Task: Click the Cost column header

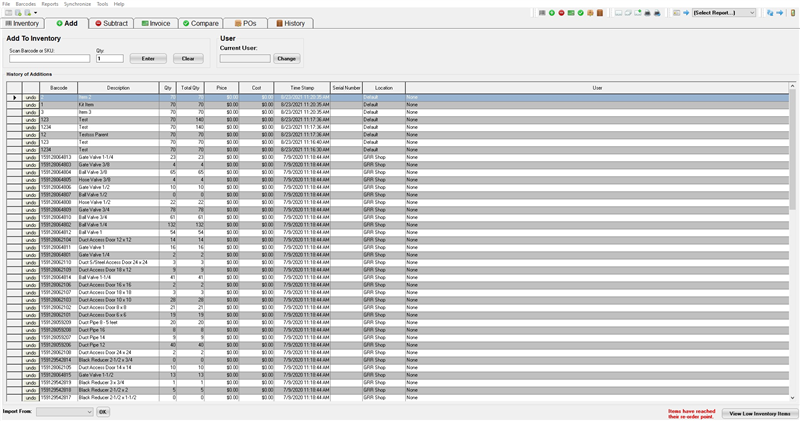Action: point(256,88)
